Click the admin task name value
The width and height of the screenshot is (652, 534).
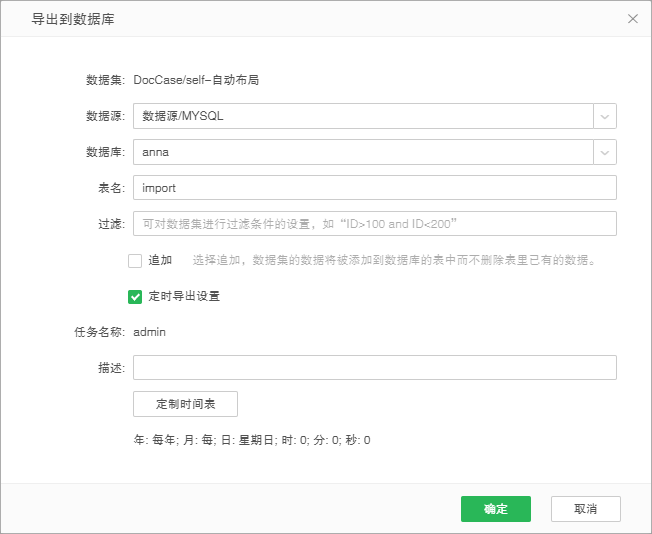pyautogui.click(x=149, y=332)
